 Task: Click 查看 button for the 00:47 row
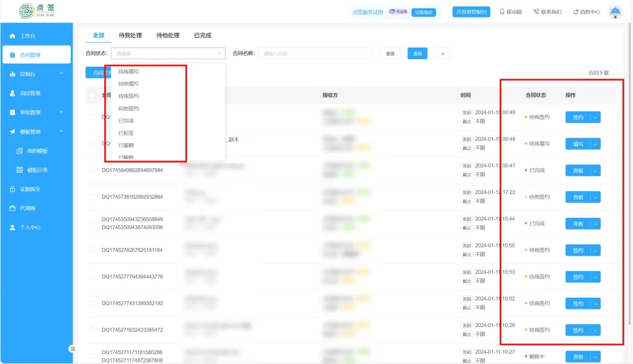578,171
